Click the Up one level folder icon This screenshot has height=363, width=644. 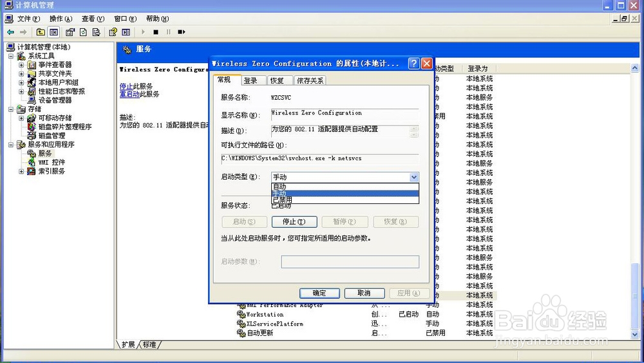pos(40,32)
